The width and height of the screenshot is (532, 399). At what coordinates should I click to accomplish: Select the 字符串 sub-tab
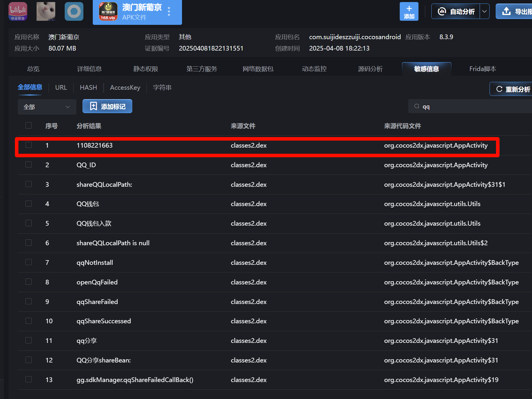(162, 87)
